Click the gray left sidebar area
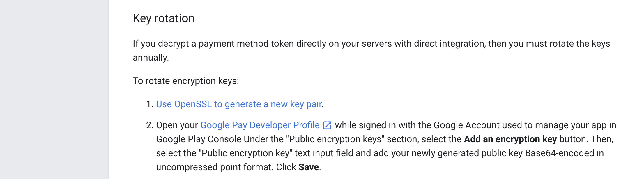The image size is (644, 179). point(54,89)
